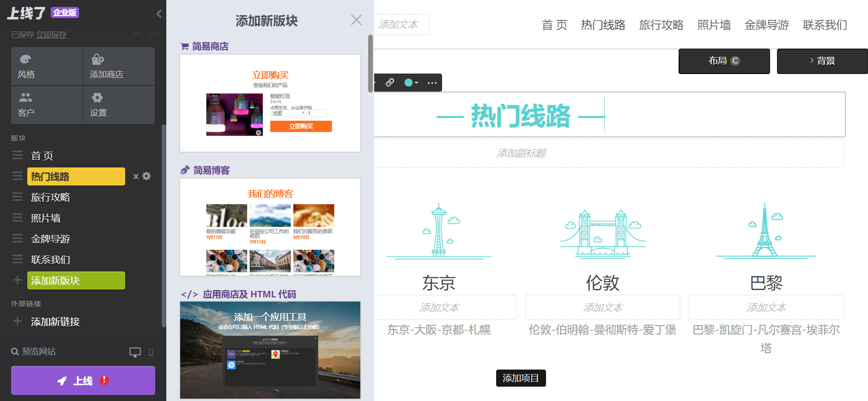Click the 添加副标题 subtitle field

pos(609,153)
